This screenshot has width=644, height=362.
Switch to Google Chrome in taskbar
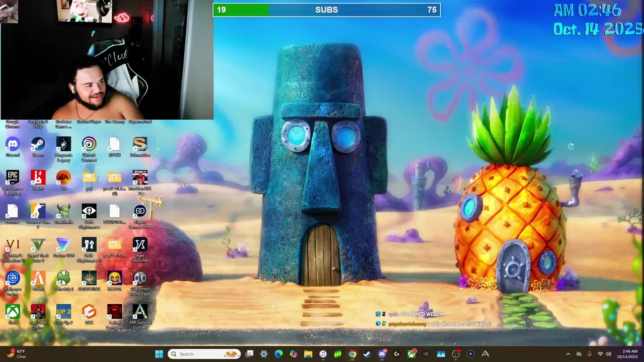click(x=352, y=354)
